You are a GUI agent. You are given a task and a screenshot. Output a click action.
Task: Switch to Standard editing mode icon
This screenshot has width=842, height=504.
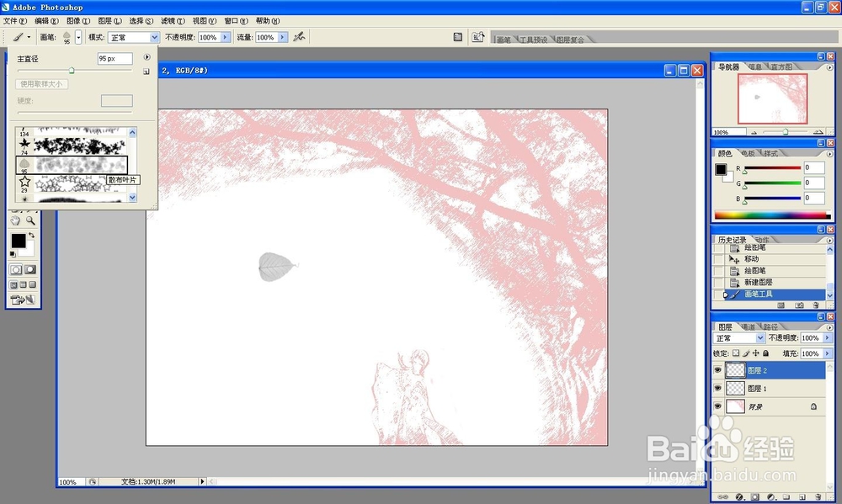[16, 269]
